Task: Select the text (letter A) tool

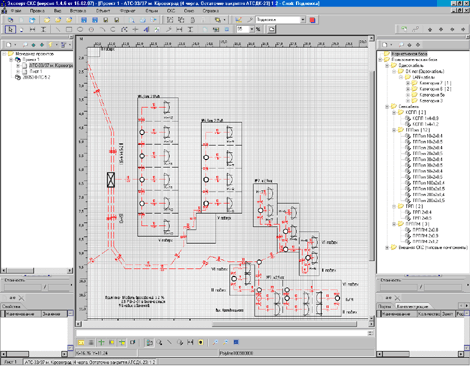Action: 146,30
